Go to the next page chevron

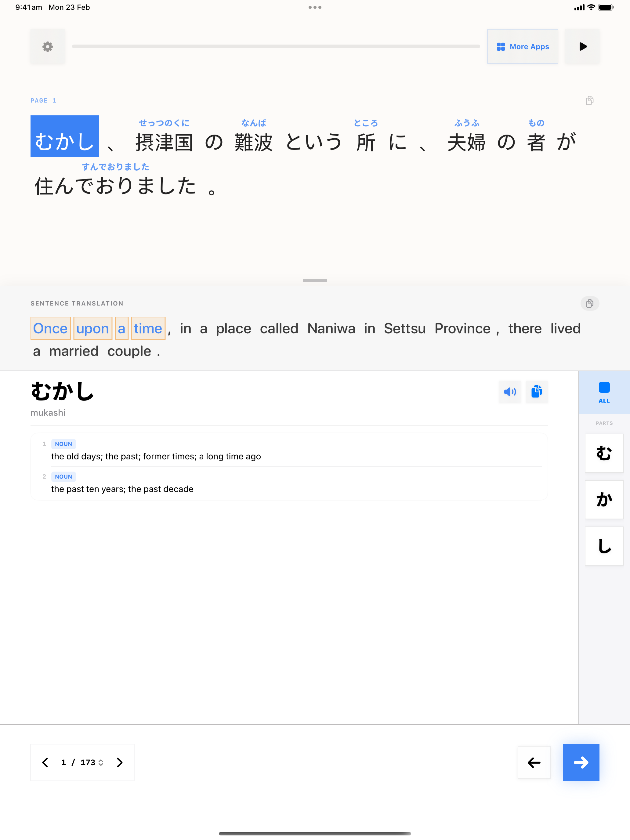pyautogui.click(x=120, y=762)
